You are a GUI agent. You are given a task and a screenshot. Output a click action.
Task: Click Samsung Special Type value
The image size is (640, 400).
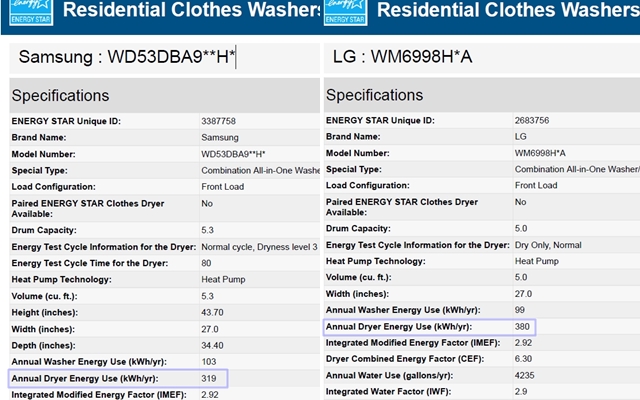click(260, 171)
